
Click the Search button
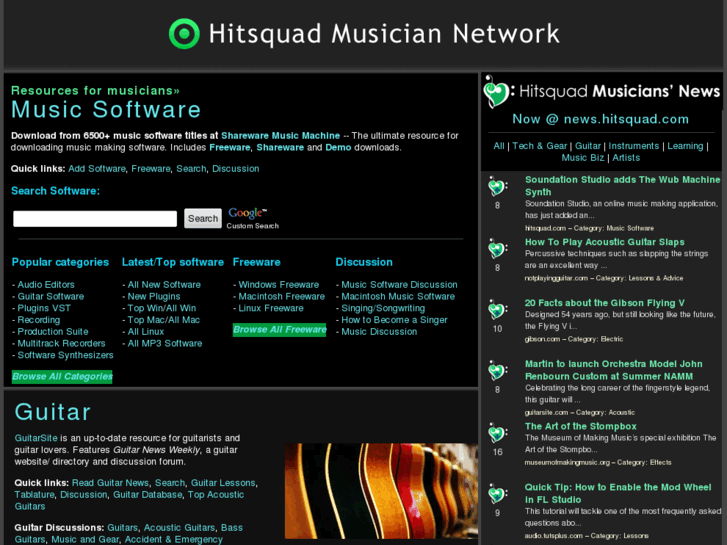coord(203,218)
